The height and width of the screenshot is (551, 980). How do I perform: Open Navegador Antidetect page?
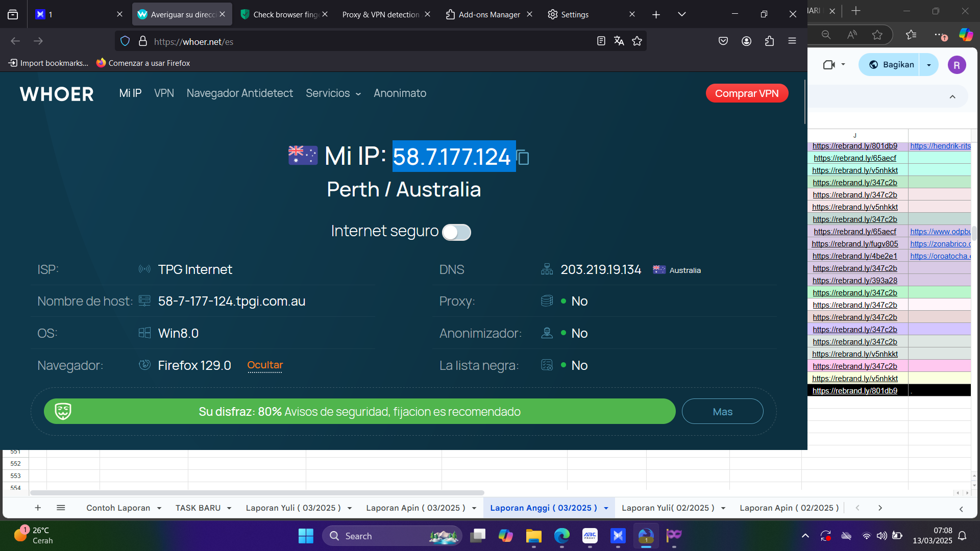tap(239, 93)
